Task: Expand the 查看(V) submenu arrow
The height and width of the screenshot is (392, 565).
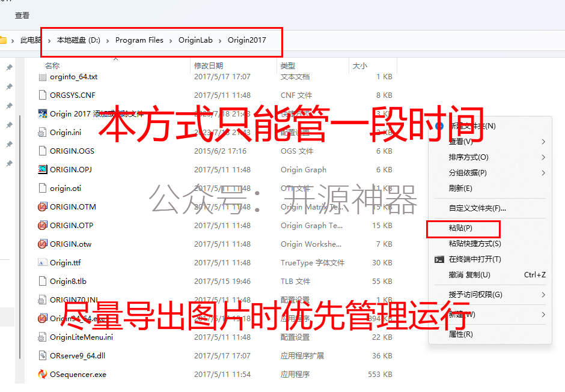Action: point(543,142)
